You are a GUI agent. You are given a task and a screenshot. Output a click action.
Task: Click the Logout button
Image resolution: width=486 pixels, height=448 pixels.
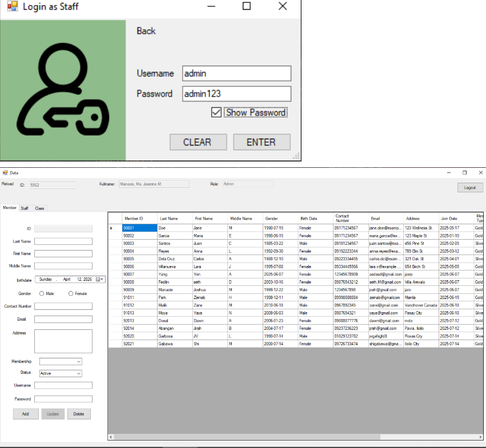(469, 187)
